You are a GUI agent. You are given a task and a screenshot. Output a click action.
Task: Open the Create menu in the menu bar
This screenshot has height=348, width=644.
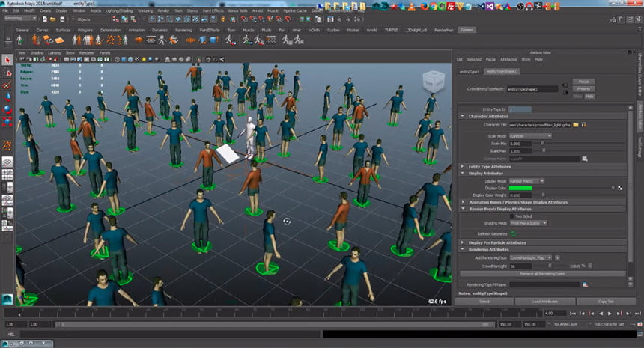pos(45,10)
